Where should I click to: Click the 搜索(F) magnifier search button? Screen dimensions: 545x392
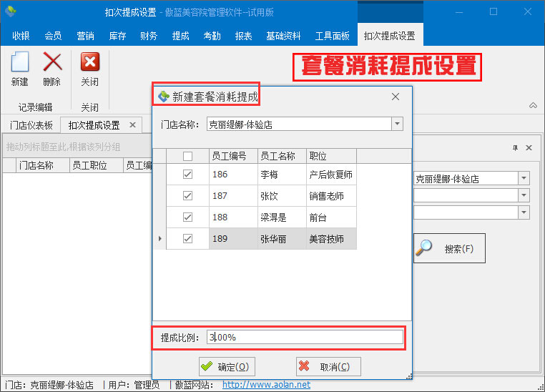point(449,248)
